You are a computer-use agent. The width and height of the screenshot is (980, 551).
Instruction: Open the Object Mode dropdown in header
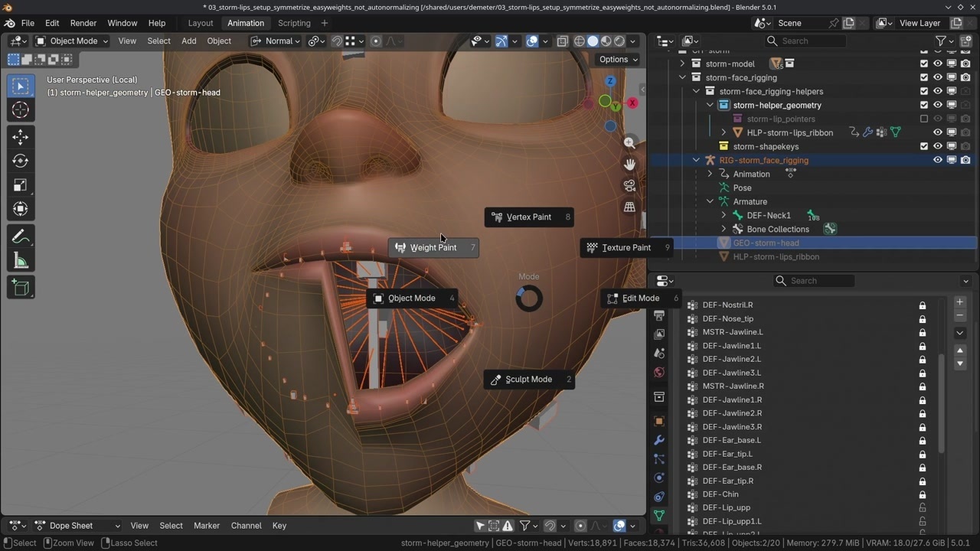[x=73, y=41]
